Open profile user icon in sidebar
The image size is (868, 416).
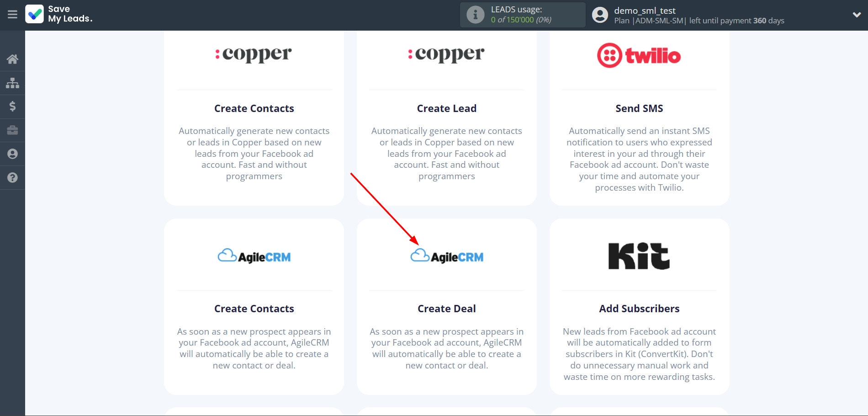coord(12,154)
